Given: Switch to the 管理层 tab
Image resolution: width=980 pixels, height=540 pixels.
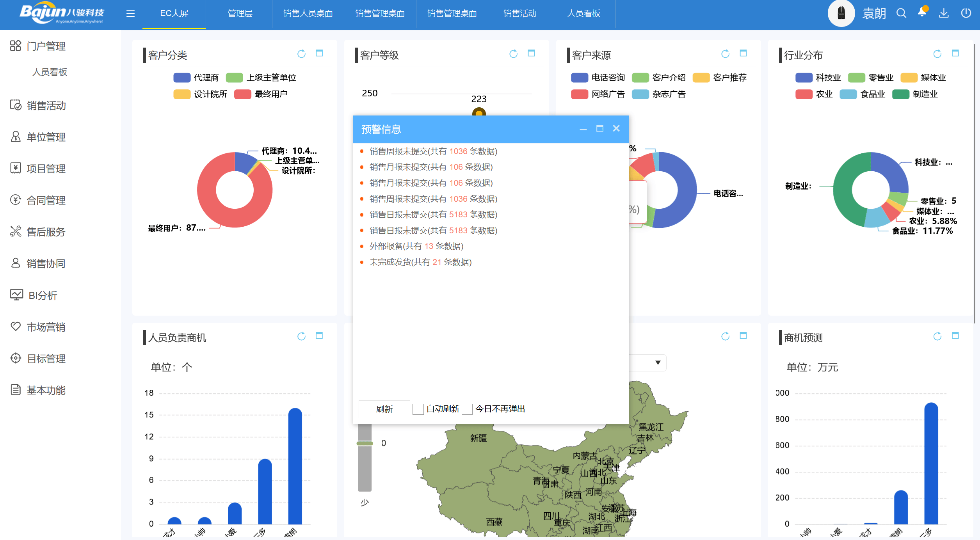Looking at the screenshot, I should (x=240, y=14).
